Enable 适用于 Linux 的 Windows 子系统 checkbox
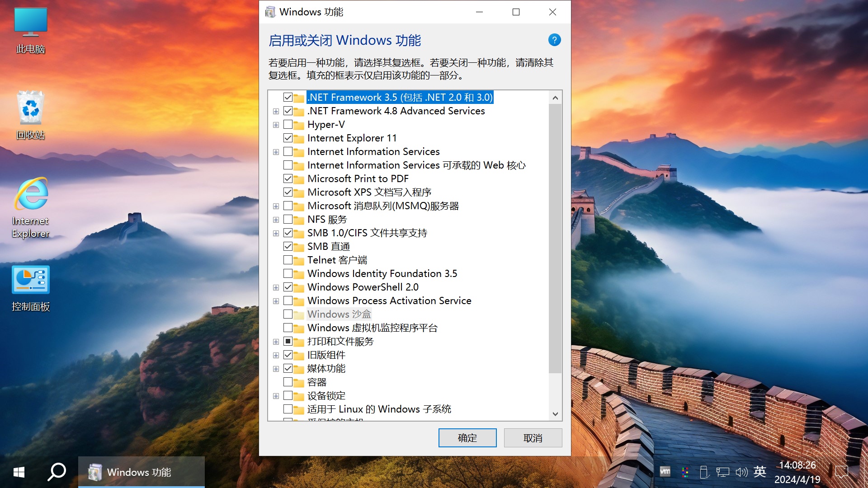Viewport: 868px width, 488px height. tap(288, 409)
